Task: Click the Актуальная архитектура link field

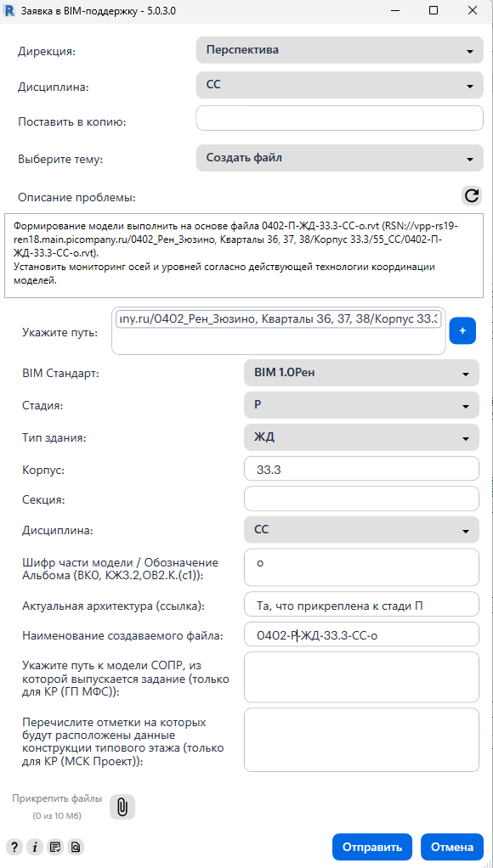Action: pyautogui.click(x=361, y=604)
